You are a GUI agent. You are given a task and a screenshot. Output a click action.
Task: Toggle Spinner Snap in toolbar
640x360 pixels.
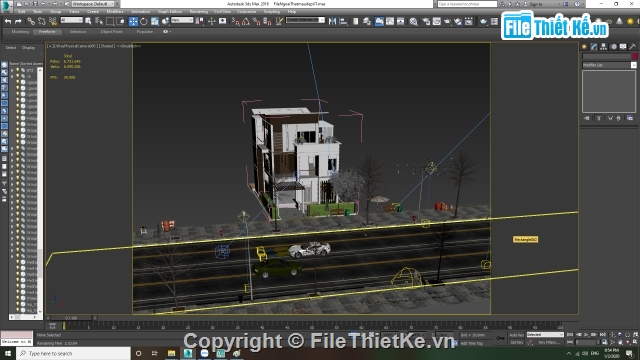(x=267, y=21)
